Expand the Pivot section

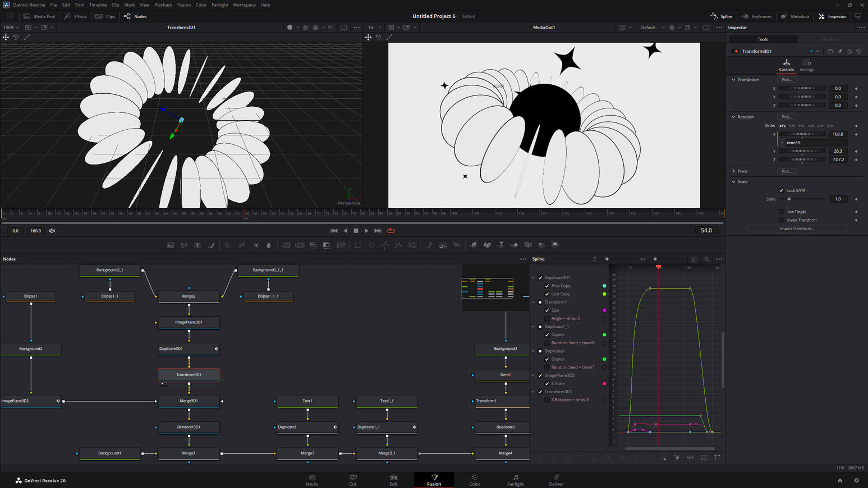[733, 171]
